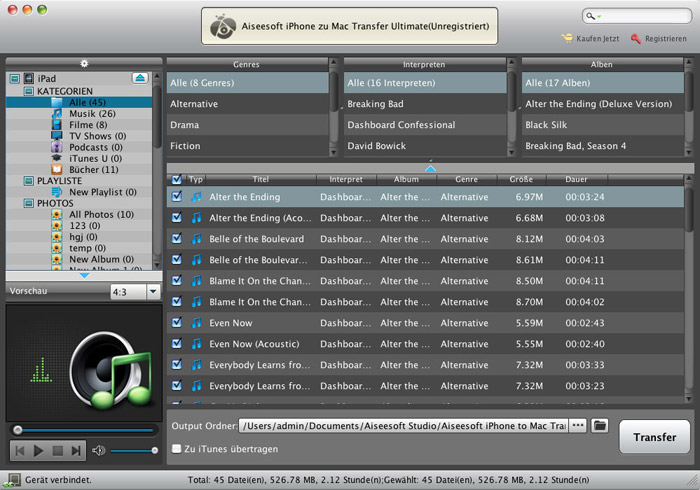Collapse the PLAYLISTE section
The image size is (700, 490).
coord(29,181)
